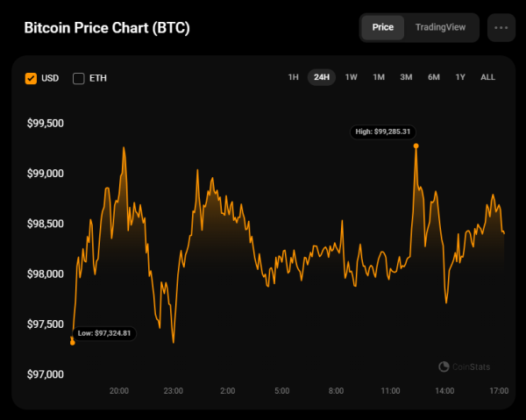Switch to the TradingView tab
The height and width of the screenshot is (420, 526).
[x=440, y=27]
